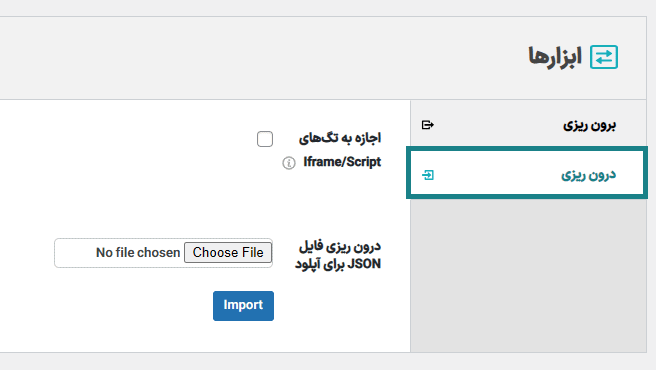The width and height of the screenshot is (656, 370).
Task: Click the درون ریزی فایل label line
Action: tap(340, 247)
